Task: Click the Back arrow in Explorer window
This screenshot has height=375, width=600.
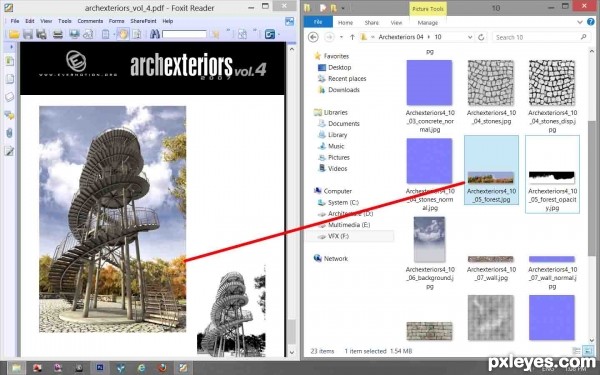Action: click(313, 37)
